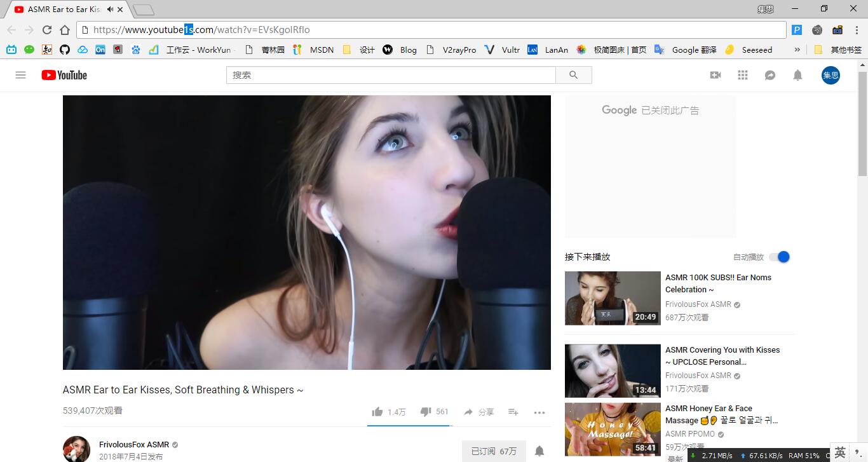Viewport: 868px width, 462px height.
Task: Click the 集思 profile label in title bar
Action: coord(765,9)
